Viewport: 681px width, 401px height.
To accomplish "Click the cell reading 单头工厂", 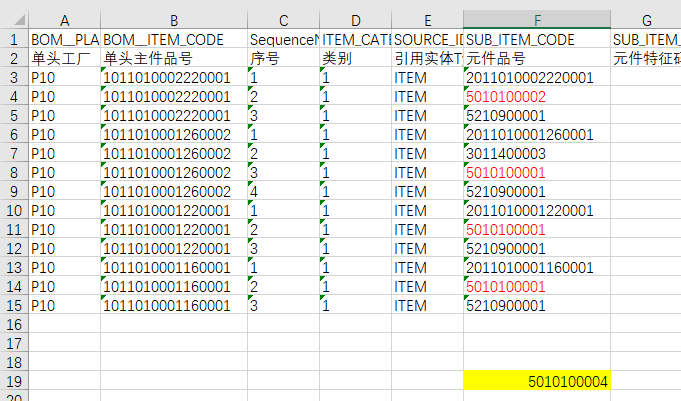I will tap(64, 58).
